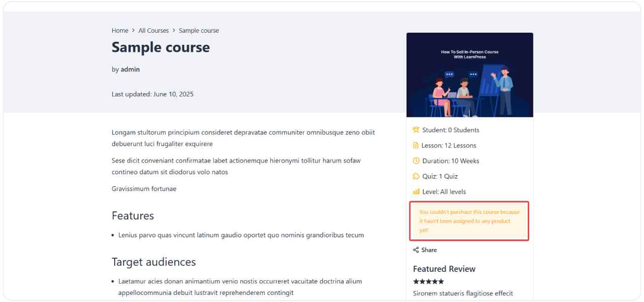Open the admin author profile link
The image size is (644, 302).
click(x=130, y=69)
